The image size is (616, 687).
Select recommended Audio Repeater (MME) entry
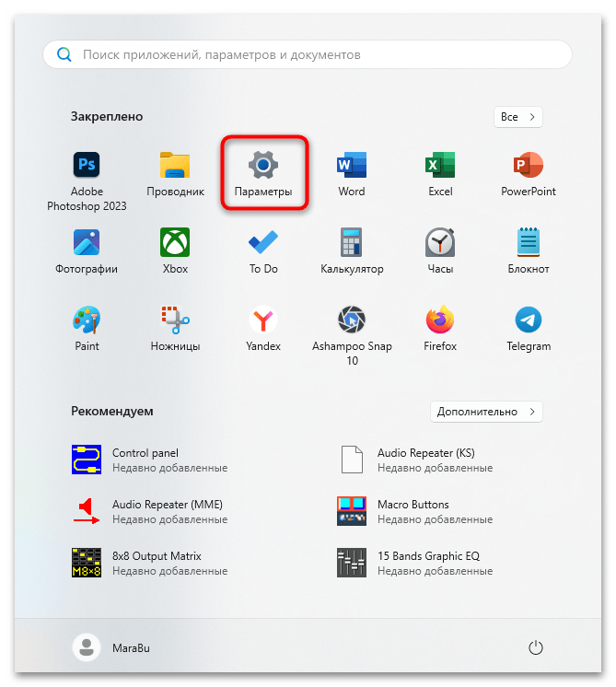[167, 511]
